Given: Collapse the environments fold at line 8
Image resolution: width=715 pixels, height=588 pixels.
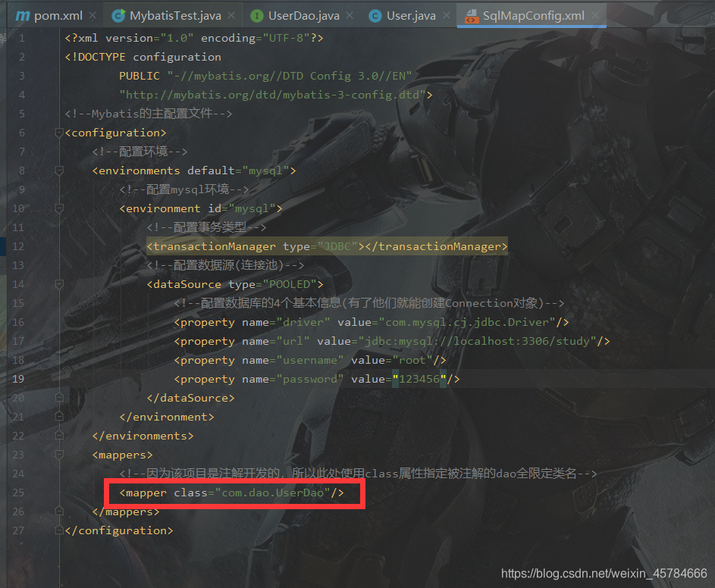Looking at the screenshot, I should tap(59, 170).
